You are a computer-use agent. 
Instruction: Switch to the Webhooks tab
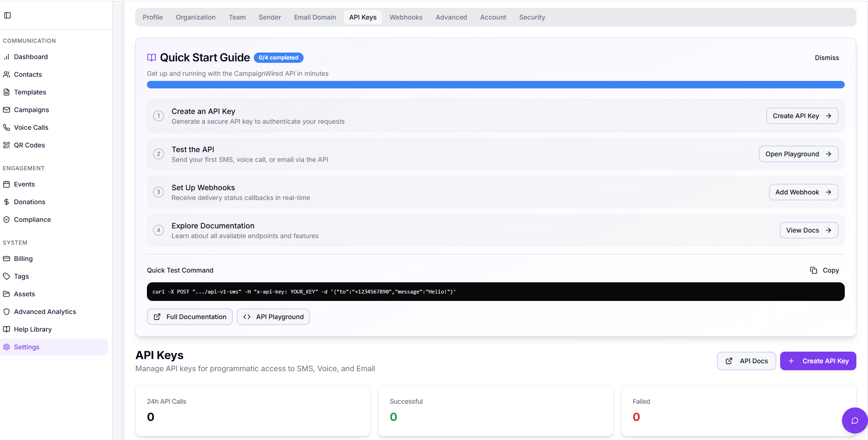(x=406, y=17)
